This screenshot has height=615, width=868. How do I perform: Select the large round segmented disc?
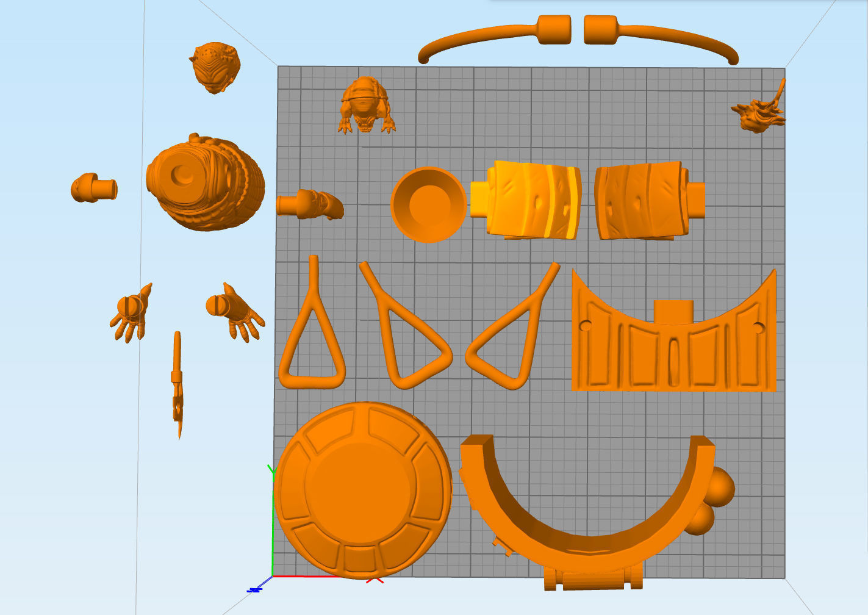tap(363, 490)
